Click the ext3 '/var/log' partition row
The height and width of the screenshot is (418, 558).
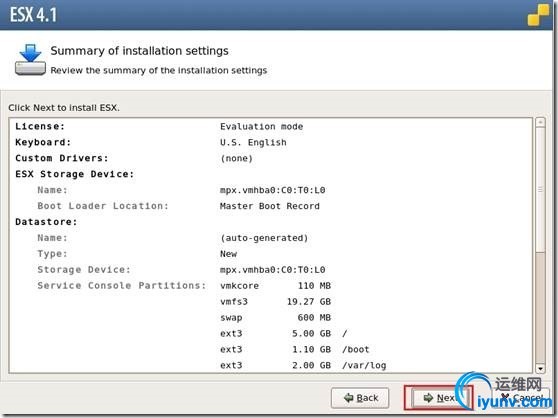click(303, 365)
